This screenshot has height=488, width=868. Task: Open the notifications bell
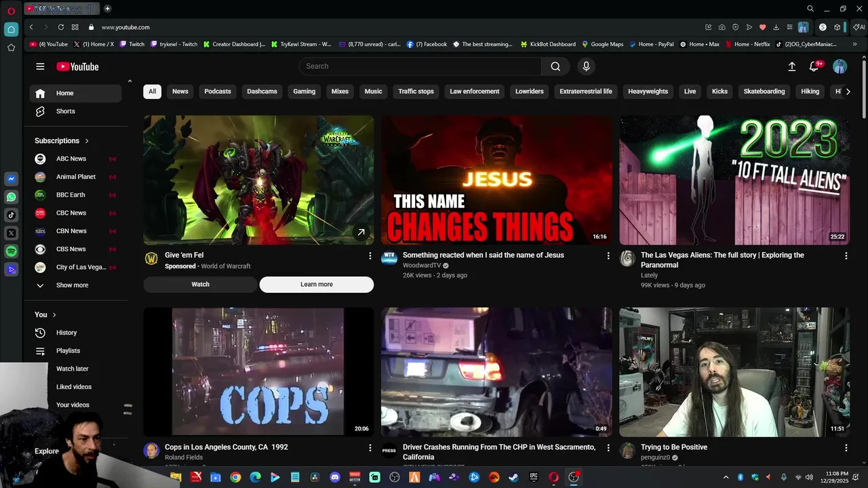pos(814,66)
